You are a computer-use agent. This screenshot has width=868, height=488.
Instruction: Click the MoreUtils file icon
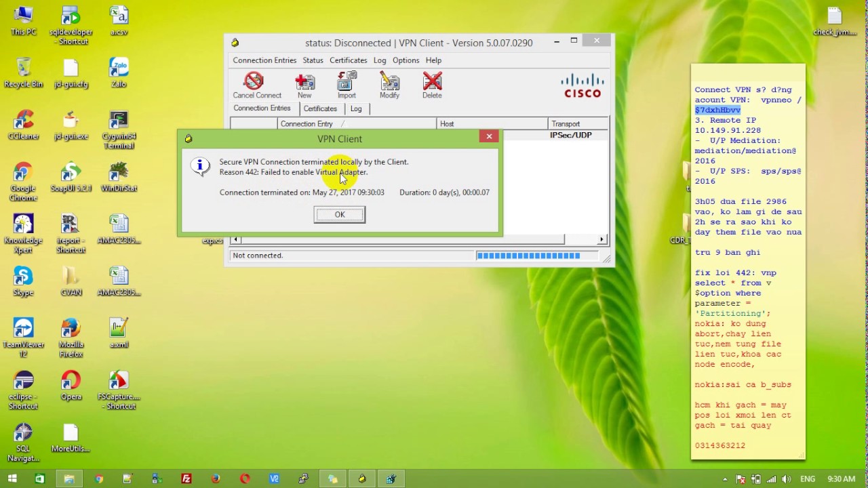(x=71, y=437)
